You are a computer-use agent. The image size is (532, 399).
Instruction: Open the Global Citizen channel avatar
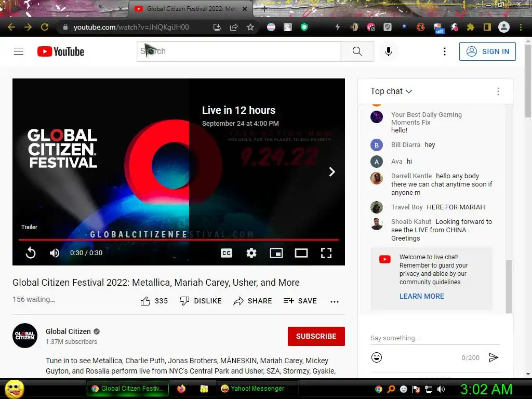(25, 336)
